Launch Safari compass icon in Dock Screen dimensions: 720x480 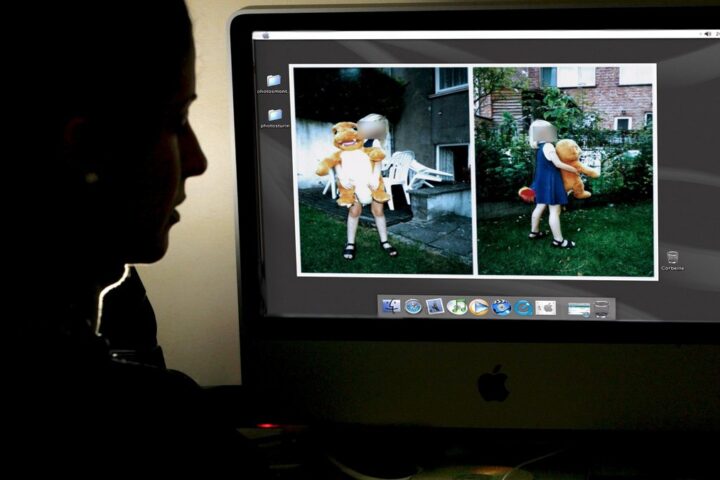[413, 306]
